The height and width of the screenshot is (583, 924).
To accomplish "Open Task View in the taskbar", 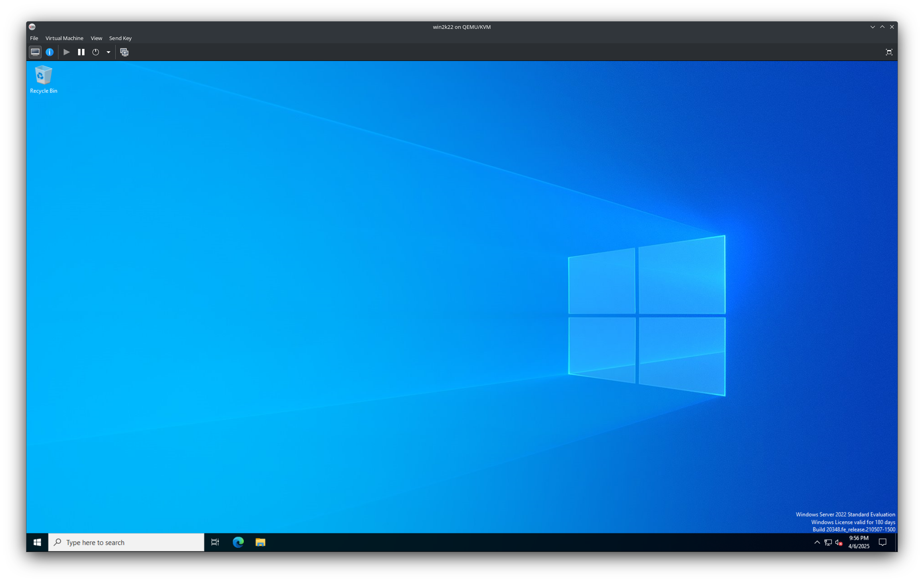I will [215, 542].
